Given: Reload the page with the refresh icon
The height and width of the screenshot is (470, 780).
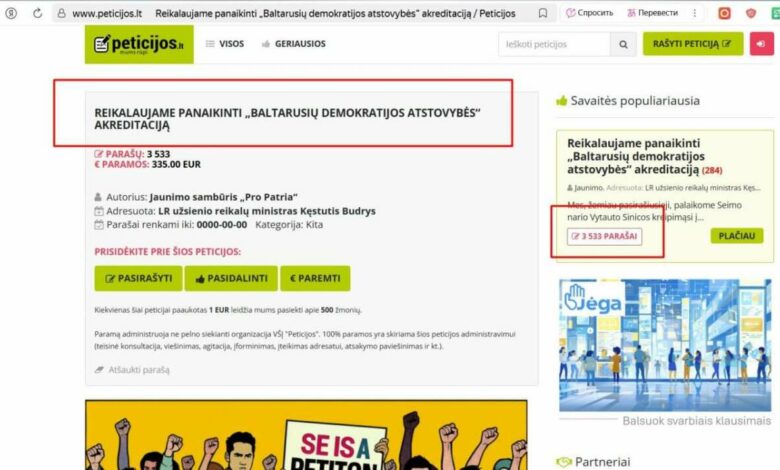Looking at the screenshot, I should click(37, 13).
